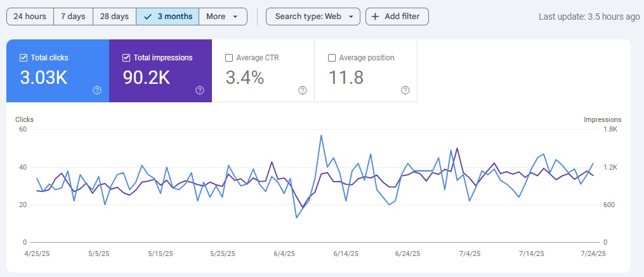Screen dimensions: 644x277
Task: Enable the Average position checkbox
Action: (332, 58)
